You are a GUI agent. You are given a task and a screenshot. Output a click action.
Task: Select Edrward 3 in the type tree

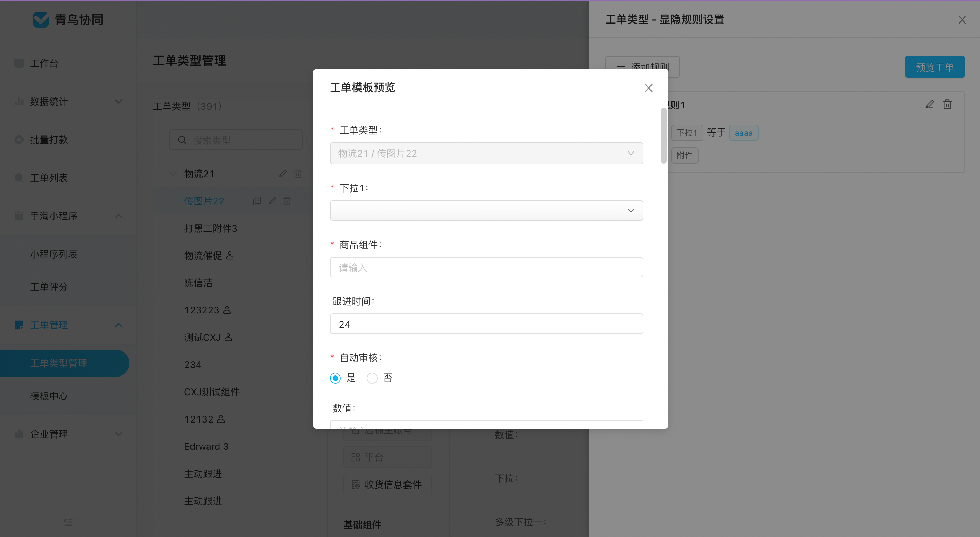pyautogui.click(x=206, y=446)
